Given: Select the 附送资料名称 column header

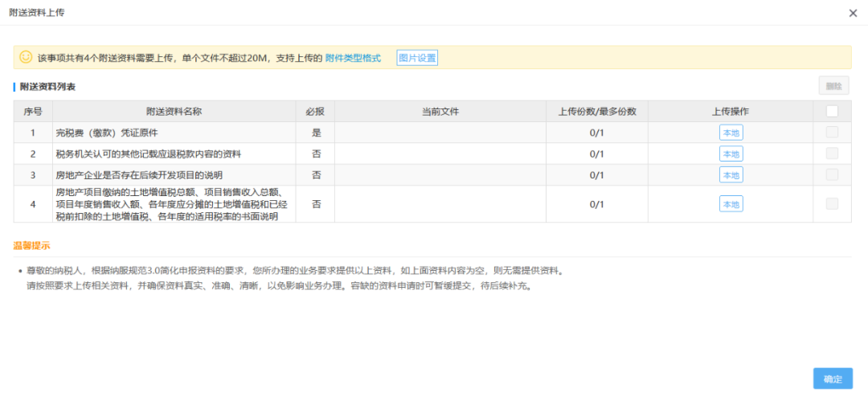Looking at the screenshot, I should [174, 112].
